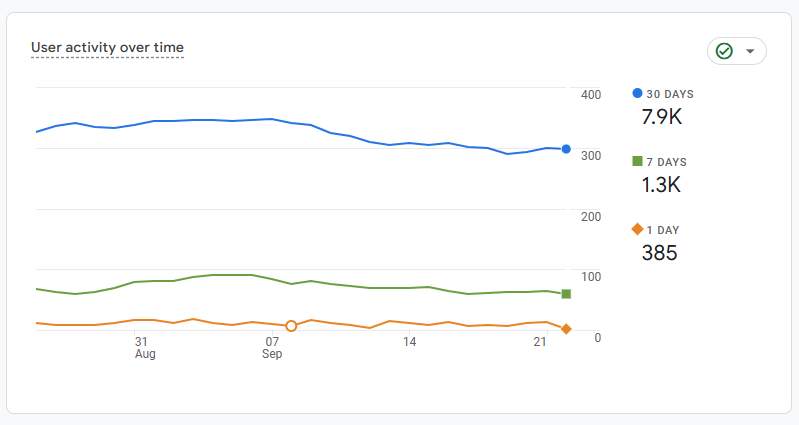Click the 21 date axis label

coord(539,343)
